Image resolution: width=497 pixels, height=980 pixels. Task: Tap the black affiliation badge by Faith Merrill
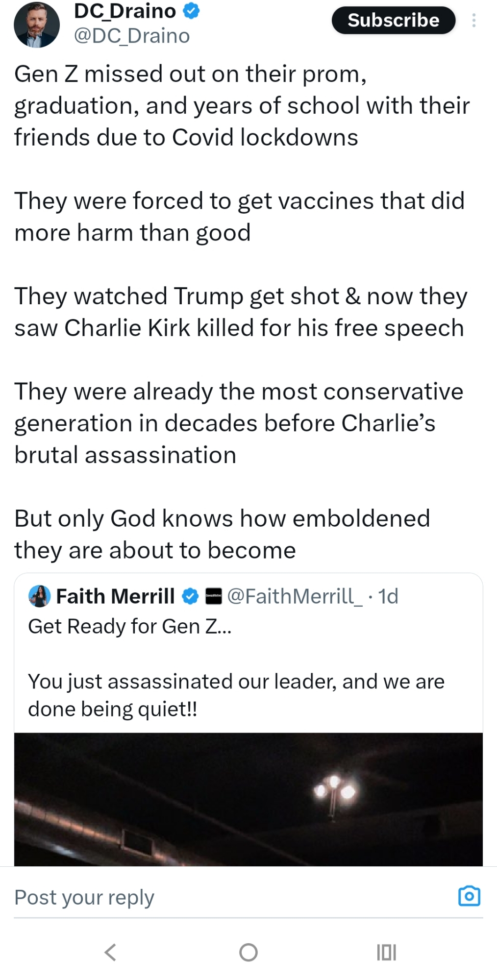[213, 596]
